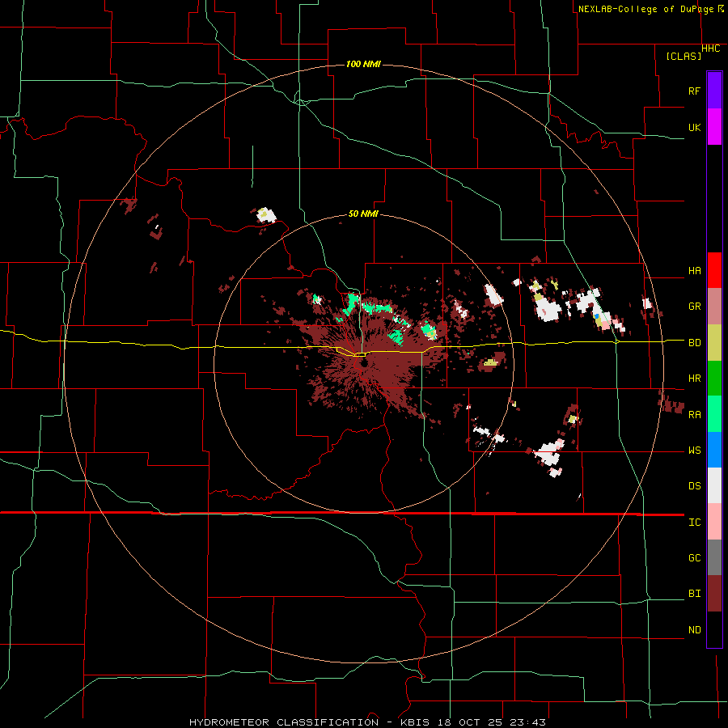728x728 pixels.
Task: Click the NEXLAB-College of DuPage credit text
Action: pos(645,9)
